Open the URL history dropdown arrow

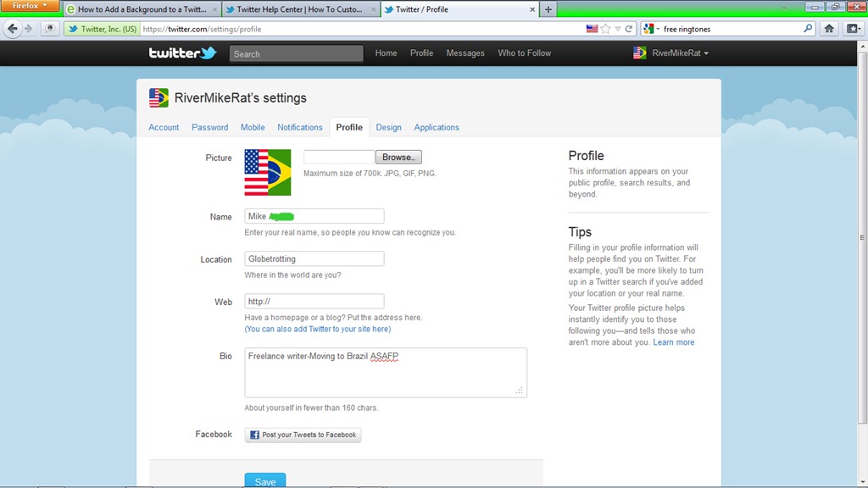click(618, 29)
